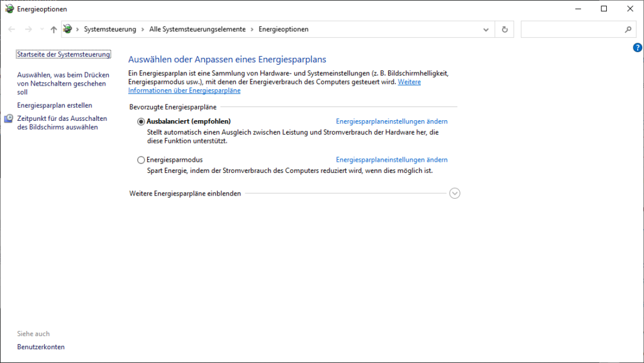The height and width of the screenshot is (363, 644).
Task: Click the search magnifier icon
Action: pyautogui.click(x=628, y=30)
